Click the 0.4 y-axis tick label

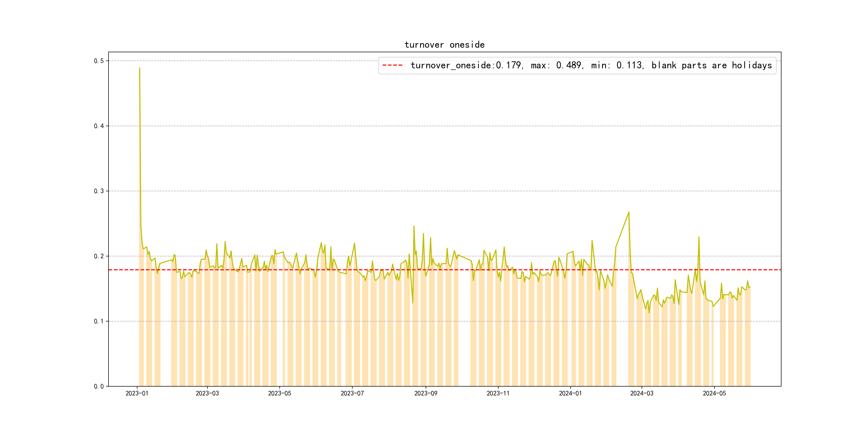(x=99, y=126)
